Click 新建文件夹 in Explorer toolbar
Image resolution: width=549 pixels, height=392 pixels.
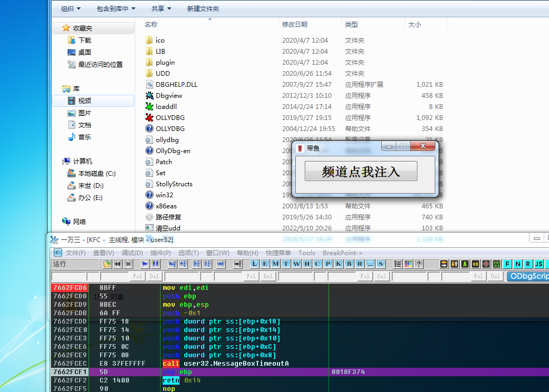pos(203,9)
